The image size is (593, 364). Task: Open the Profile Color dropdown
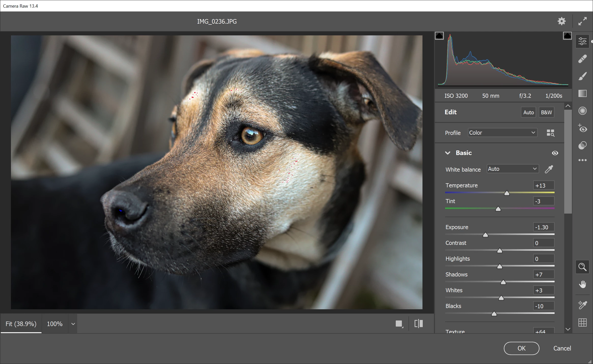[x=502, y=133]
